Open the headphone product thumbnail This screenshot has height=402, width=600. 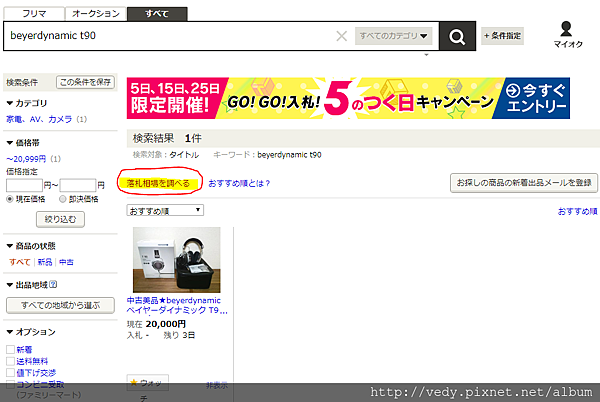pyautogui.click(x=176, y=260)
